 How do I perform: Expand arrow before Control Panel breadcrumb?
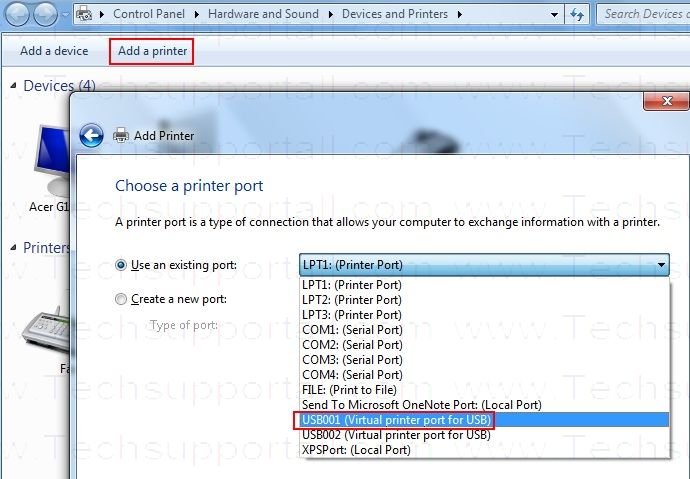pyautogui.click(x=102, y=15)
